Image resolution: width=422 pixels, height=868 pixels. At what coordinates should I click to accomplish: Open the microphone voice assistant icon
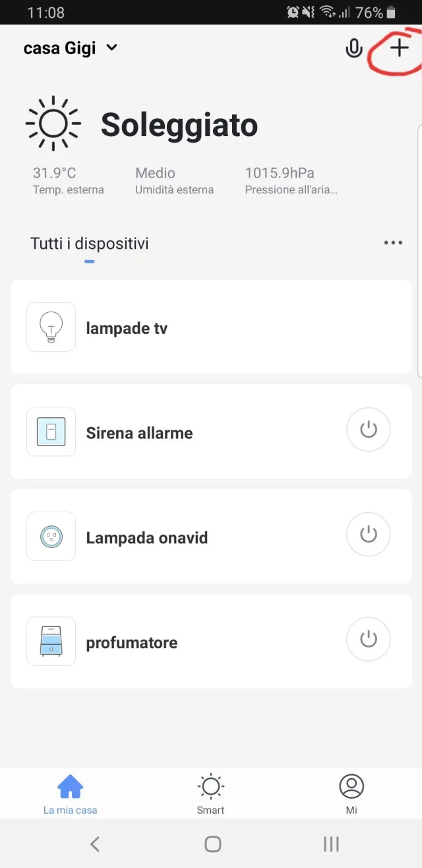point(354,48)
